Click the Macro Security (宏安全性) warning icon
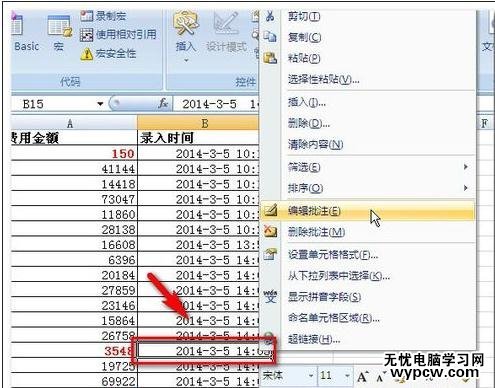495x388 pixels. pos(86,54)
